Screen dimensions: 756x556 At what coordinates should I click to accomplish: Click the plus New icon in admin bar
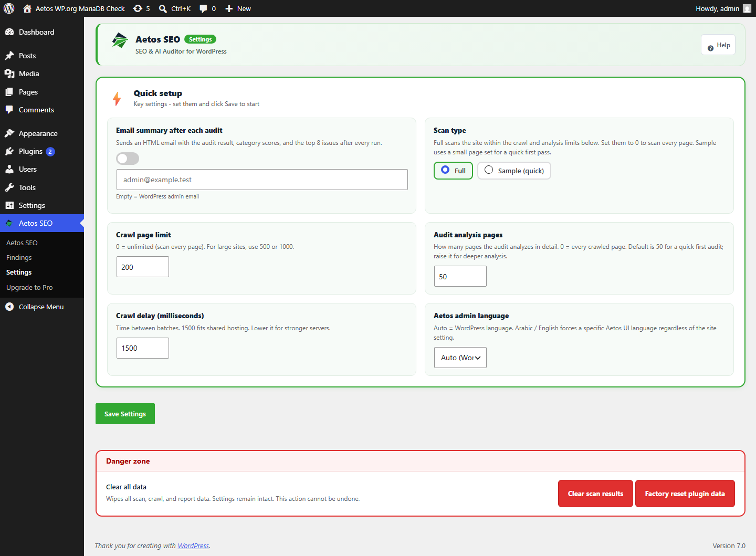point(229,8)
